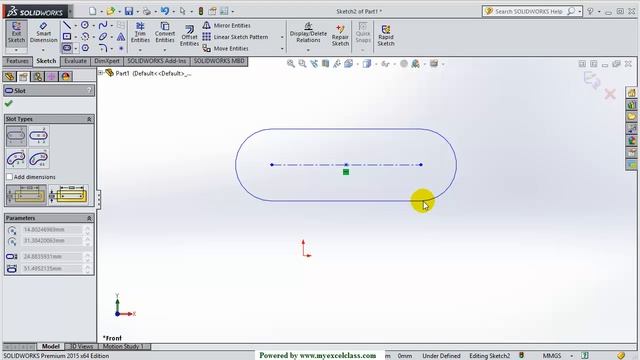Click the Save icon in the title bar
640x360 pixels.
click(129, 11)
